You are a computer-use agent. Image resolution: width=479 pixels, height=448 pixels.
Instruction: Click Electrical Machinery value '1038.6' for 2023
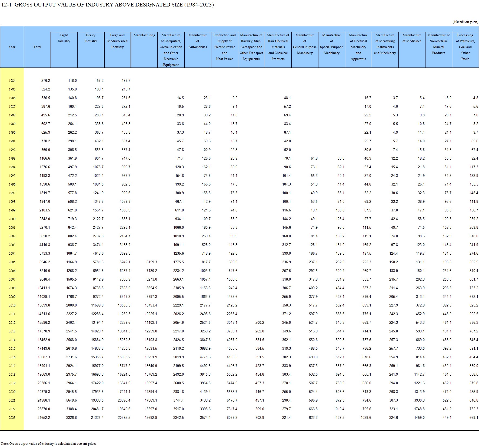pos(366,417)
